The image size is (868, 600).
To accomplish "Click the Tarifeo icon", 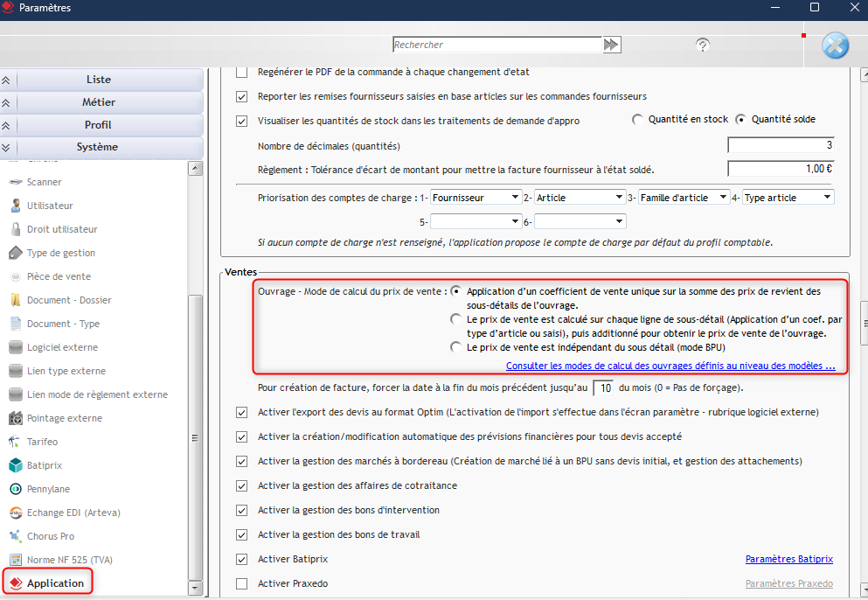I will (16, 442).
